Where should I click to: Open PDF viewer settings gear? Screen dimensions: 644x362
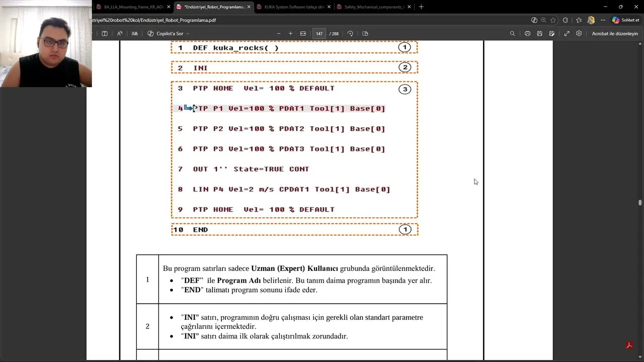579,34
